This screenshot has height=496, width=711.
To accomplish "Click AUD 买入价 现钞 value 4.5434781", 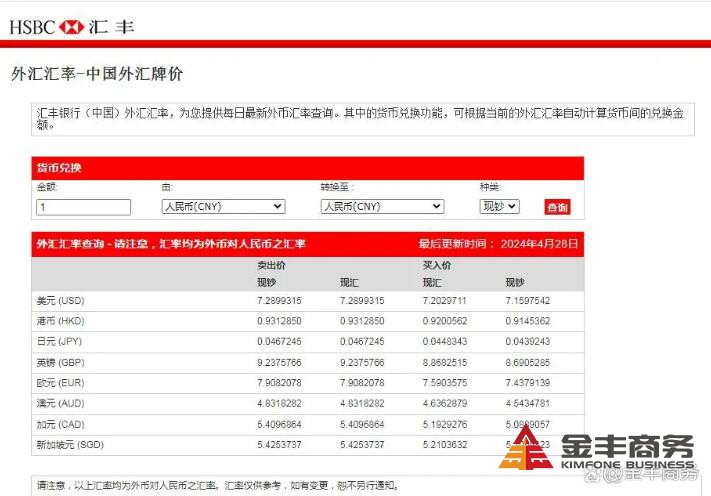I will tap(527, 403).
